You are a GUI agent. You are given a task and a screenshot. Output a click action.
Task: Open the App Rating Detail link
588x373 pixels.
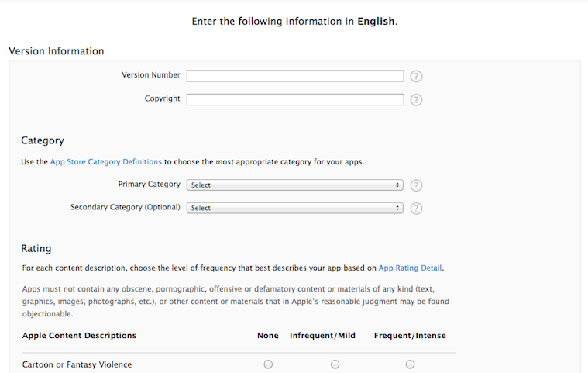410,268
